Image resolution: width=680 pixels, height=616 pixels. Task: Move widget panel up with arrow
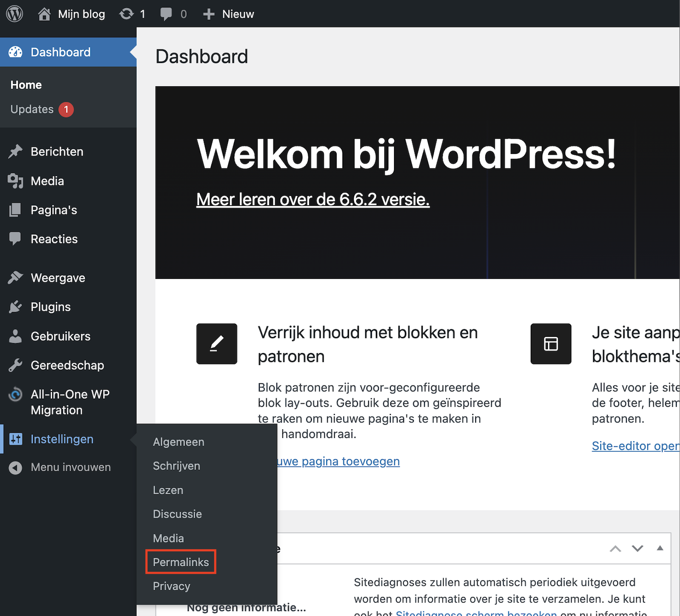click(x=615, y=549)
